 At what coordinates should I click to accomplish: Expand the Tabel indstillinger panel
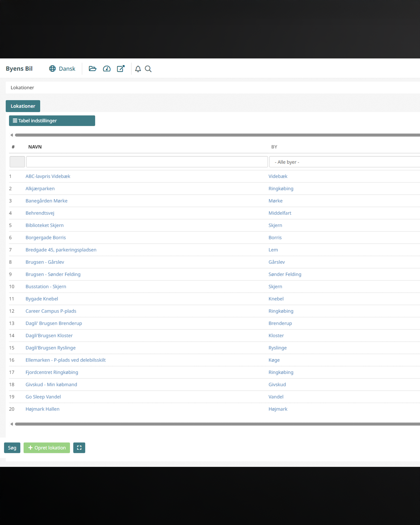click(52, 121)
